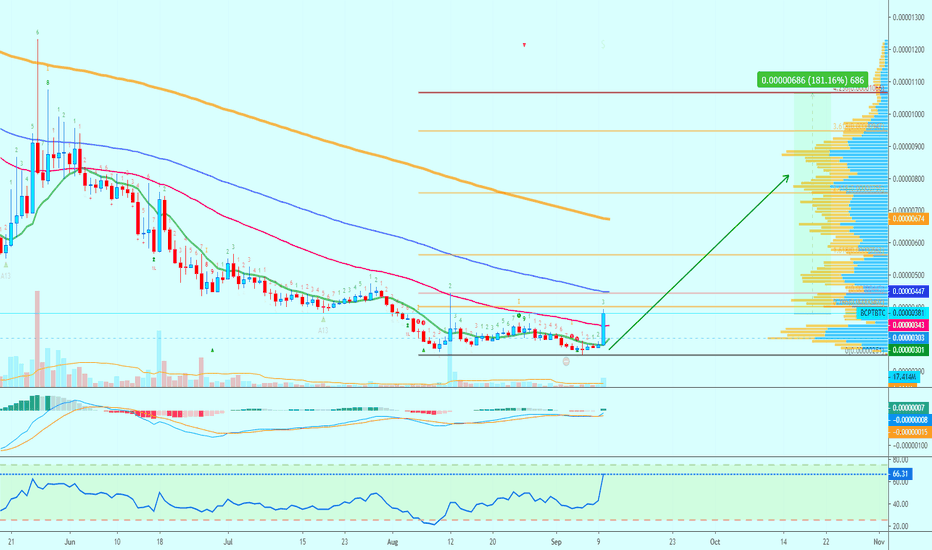Click the 0.00001300 price scale label
The image size is (932, 550).
click(x=908, y=17)
